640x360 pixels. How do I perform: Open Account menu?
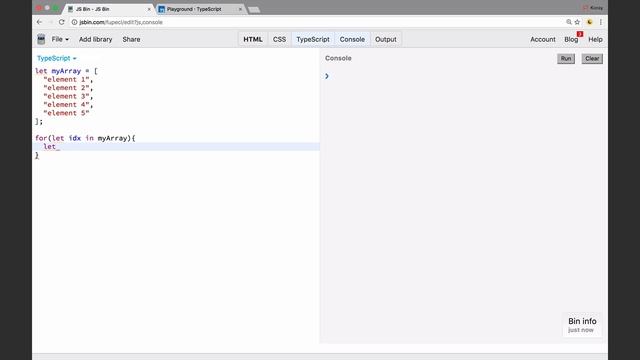[x=543, y=39]
